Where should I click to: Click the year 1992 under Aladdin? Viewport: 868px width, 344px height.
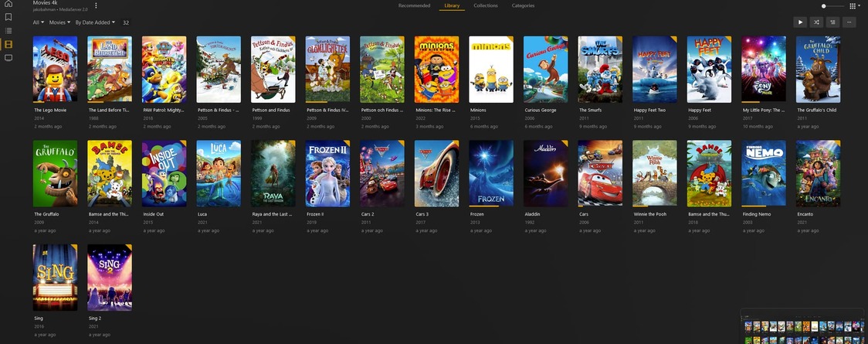[x=530, y=223]
